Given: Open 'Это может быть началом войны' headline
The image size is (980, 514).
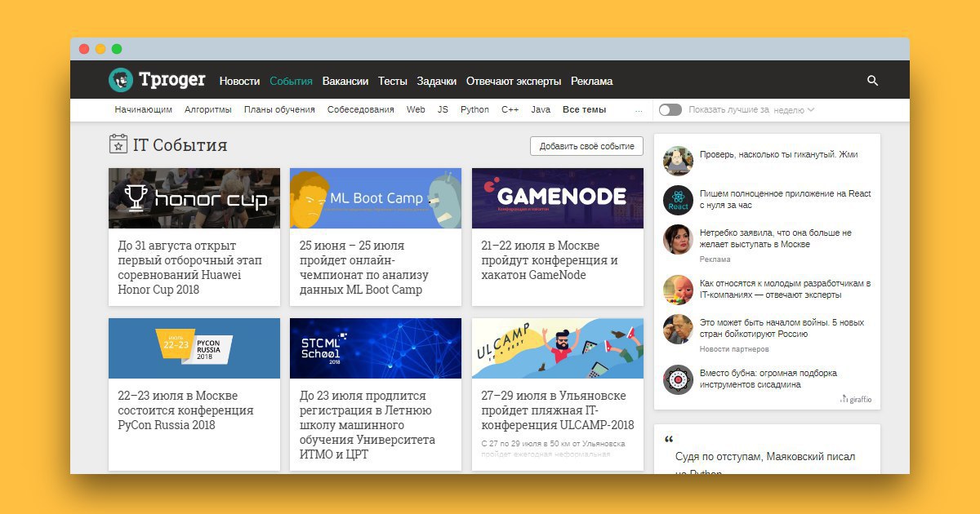Looking at the screenshot, I should (782, 328).
